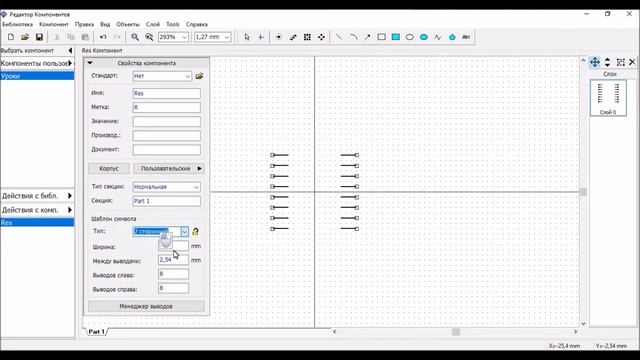Open the Тип секции dropdown
This screenshot has width=640, height=360.
[196, 187]
